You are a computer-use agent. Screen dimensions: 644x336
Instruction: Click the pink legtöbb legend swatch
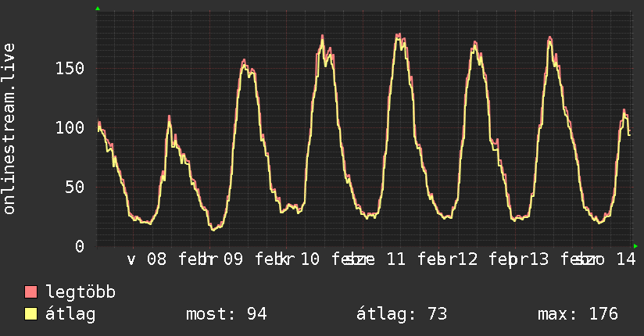coord(30,291)
